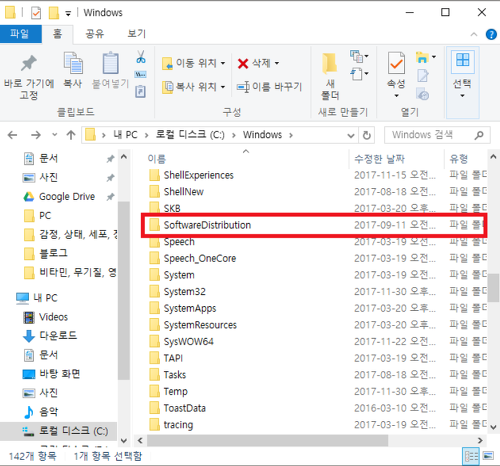Click 내 PC in the address breadcrumb

tap(125, 135)
